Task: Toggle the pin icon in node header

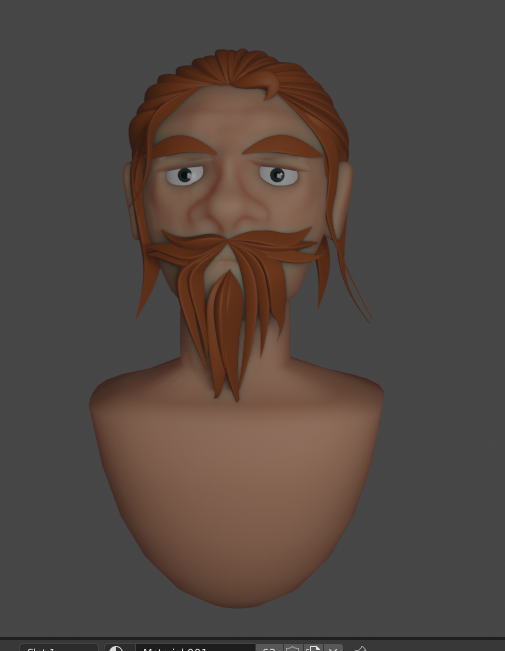Action: 360,648
